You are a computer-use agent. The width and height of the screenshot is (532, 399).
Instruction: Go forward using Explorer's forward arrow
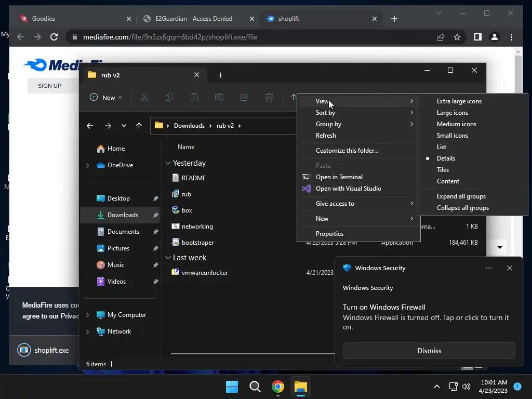pyautogui.click(x=108, y=126)
